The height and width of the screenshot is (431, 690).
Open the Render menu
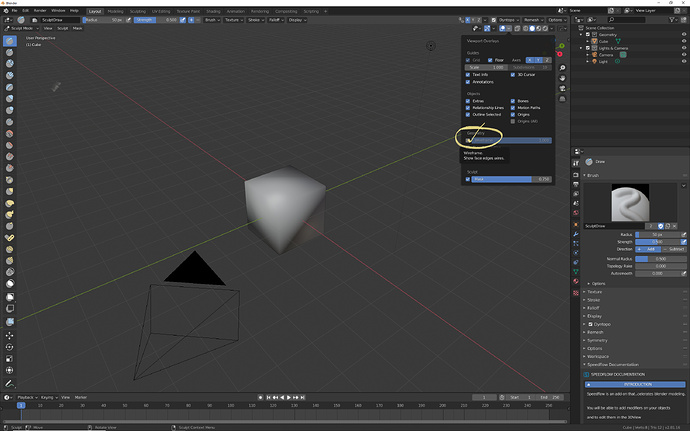40,11
